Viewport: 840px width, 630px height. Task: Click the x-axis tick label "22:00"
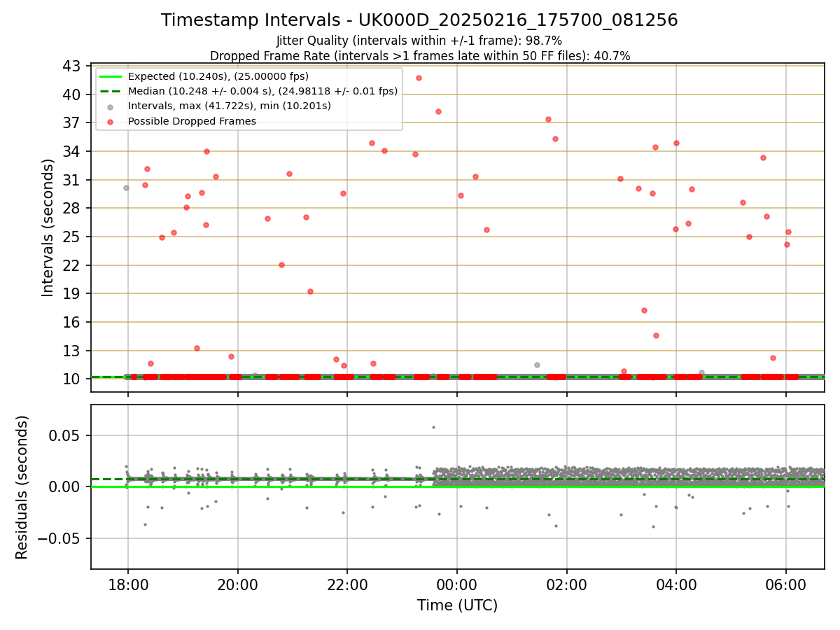(347, 584)
